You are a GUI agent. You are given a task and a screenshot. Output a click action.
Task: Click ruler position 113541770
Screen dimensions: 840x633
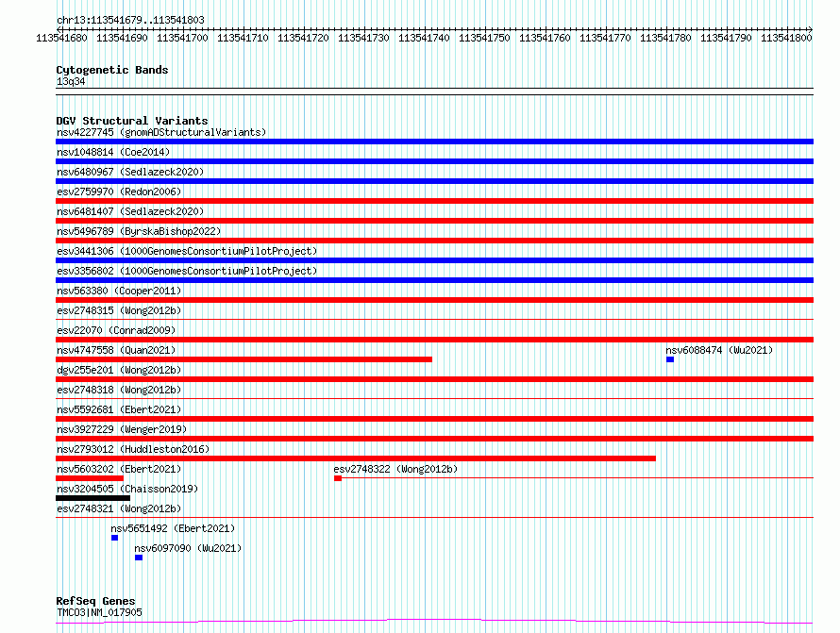[x=605, y=38]
